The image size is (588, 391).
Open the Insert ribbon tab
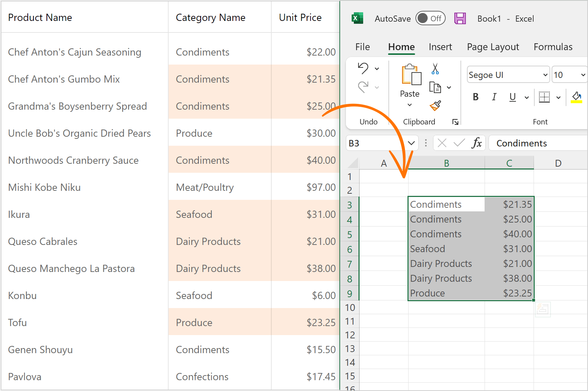440,47
